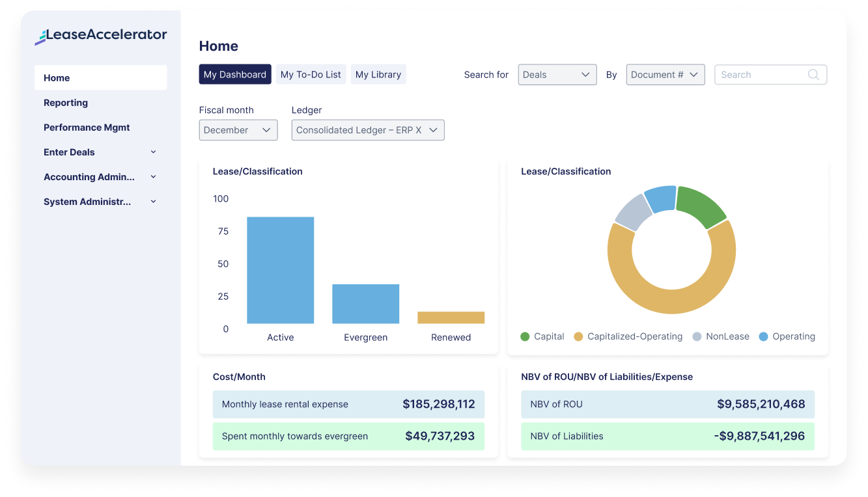The height and width of the screenshot is (497, 868).
Task: Navigate to Performance Mgmt
Action: 85,127
